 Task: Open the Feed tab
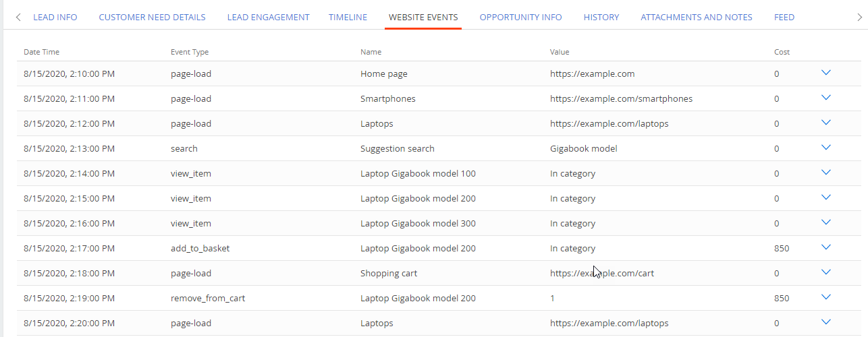tap(784, 18)
